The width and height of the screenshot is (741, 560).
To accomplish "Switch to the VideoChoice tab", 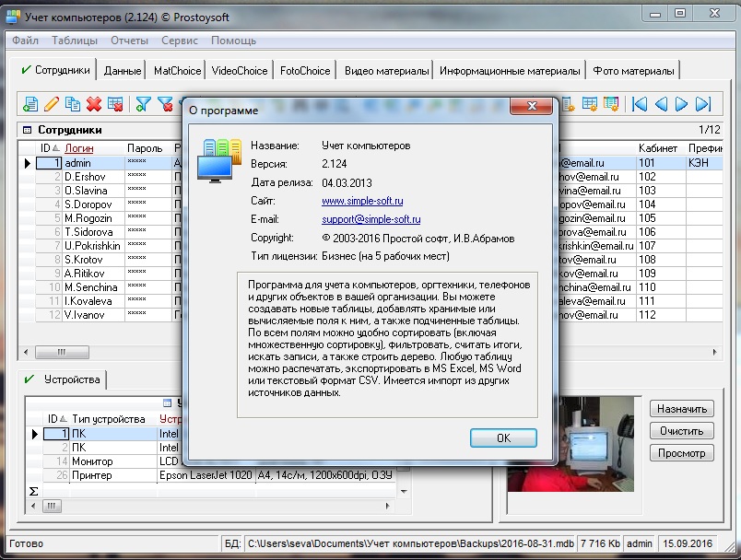I will pyautogui.click(x=240, y=71).
